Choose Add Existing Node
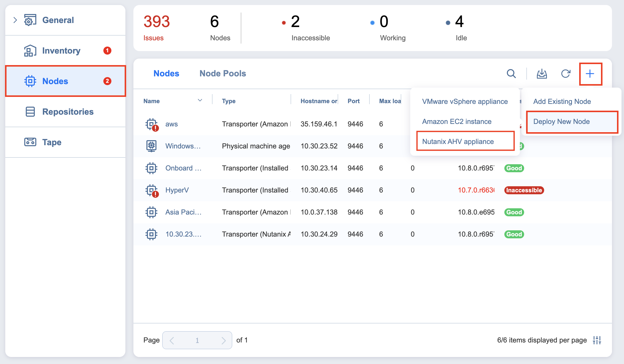The image size is (624, 364). point(562,101)
